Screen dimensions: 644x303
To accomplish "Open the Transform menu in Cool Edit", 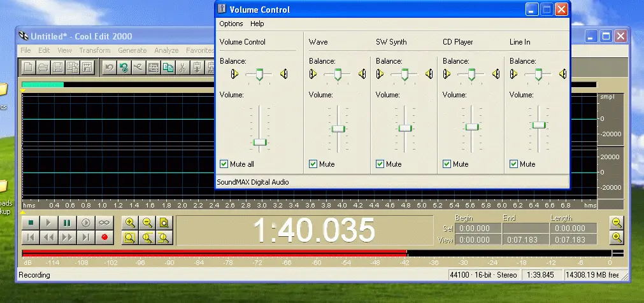I will click(x=95, y=50).
